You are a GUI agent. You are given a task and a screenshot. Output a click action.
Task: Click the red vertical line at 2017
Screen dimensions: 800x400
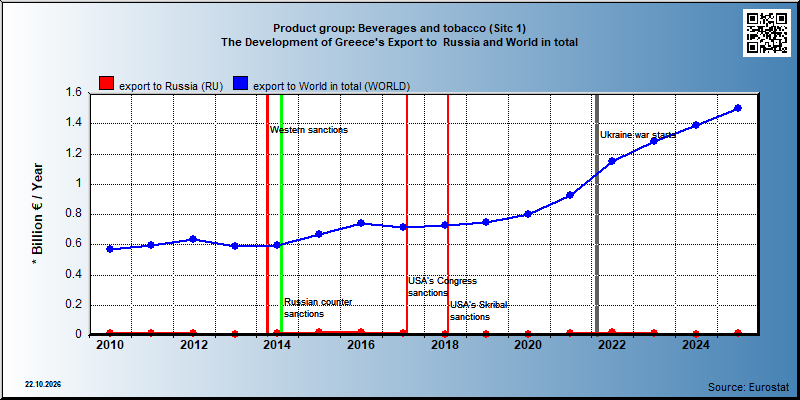[x=407, y=213]
